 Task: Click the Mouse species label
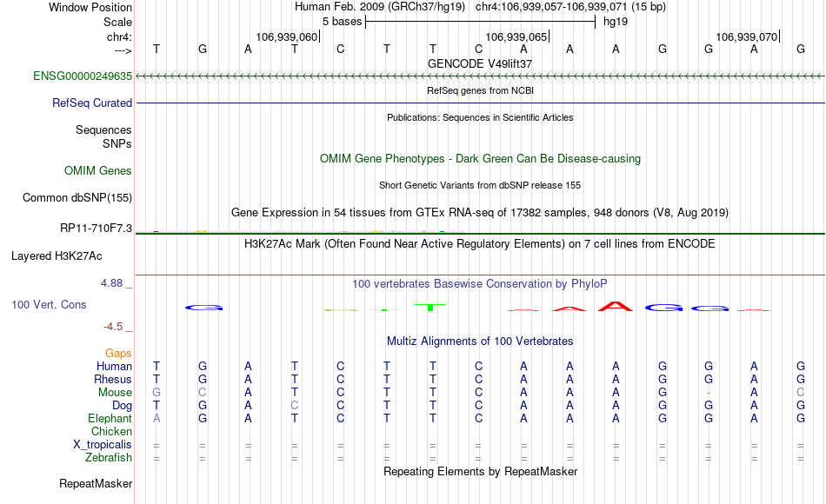(x=115, y=393)
